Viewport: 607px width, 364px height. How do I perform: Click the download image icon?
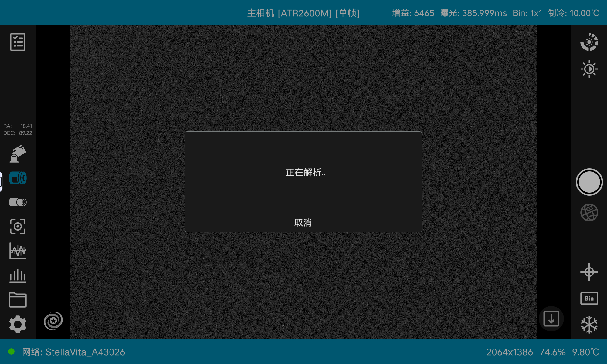point(551,319)
